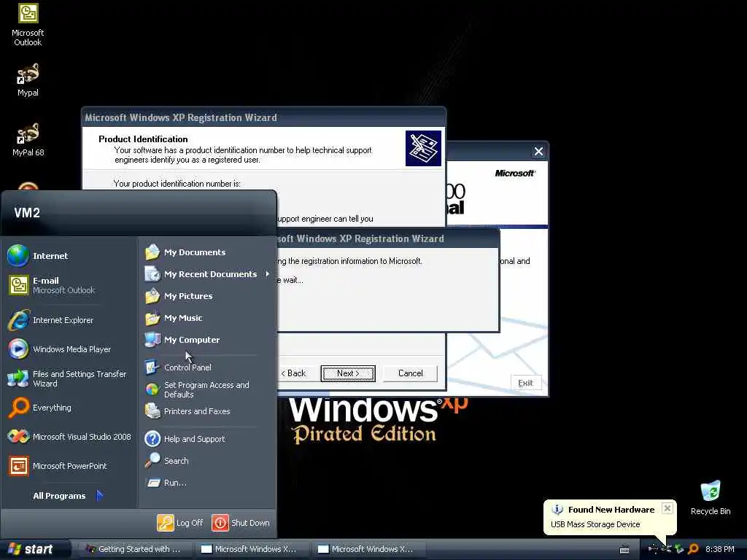Image resolution: width=747 pixels, height=560 pixels.
Task: Click Next in the Registration Wizard
Action: point(348,373)
